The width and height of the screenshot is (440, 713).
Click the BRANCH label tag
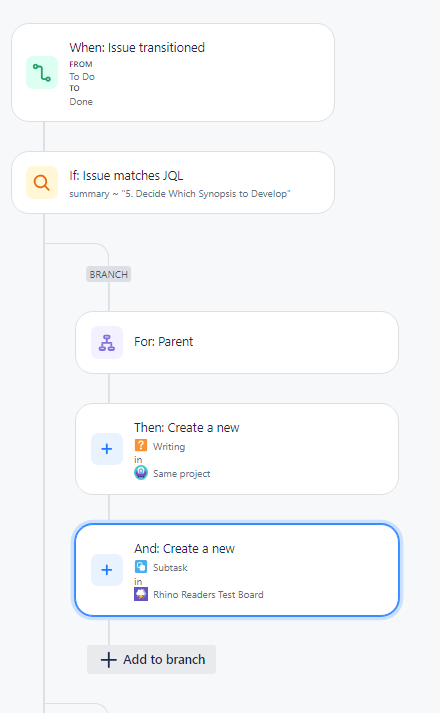109,274
